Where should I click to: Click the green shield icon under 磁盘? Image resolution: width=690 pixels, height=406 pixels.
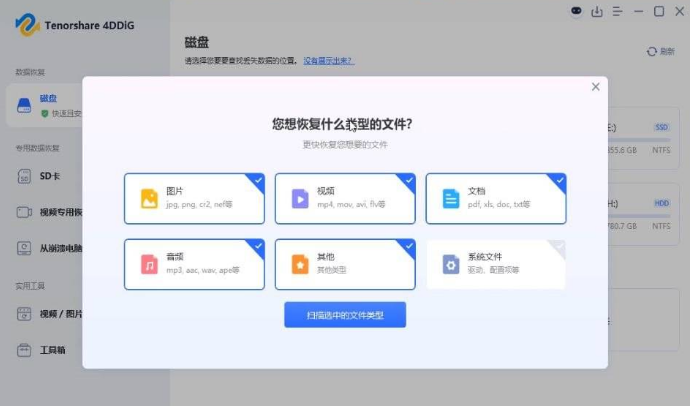44,114
